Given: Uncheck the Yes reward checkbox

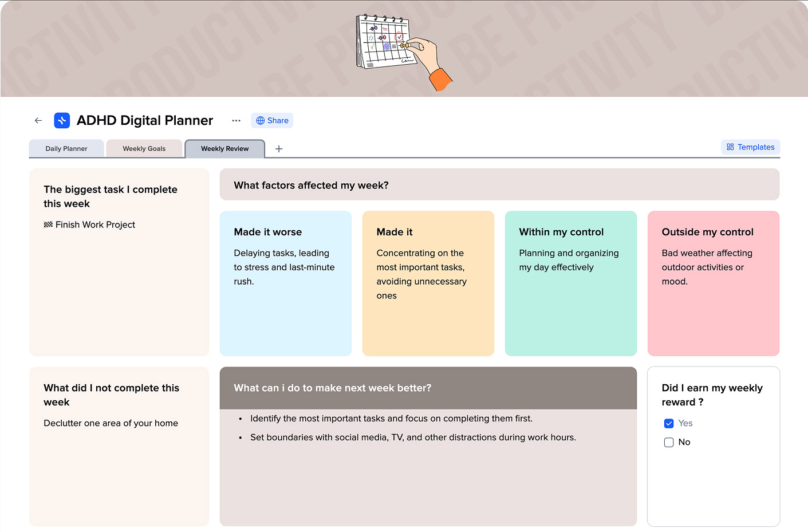Looking at the screenshot, I should [669, 423].
